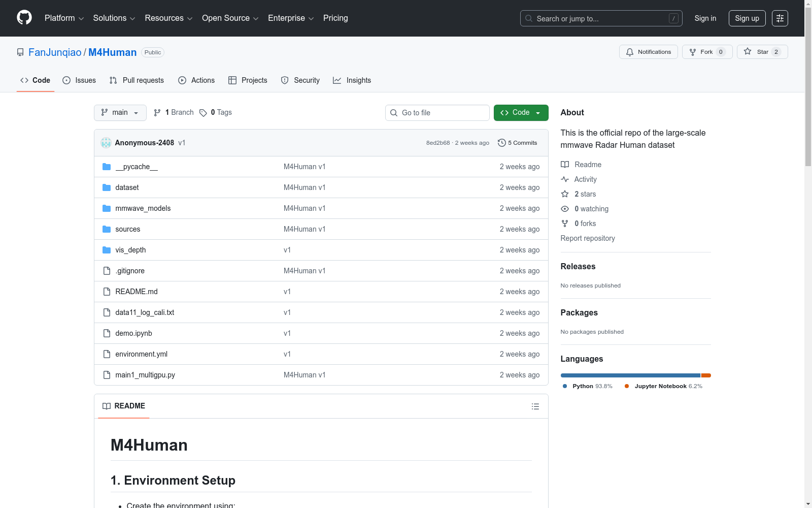
Task: Open the green Code dropdown button
Action: [x=521, y=113]
